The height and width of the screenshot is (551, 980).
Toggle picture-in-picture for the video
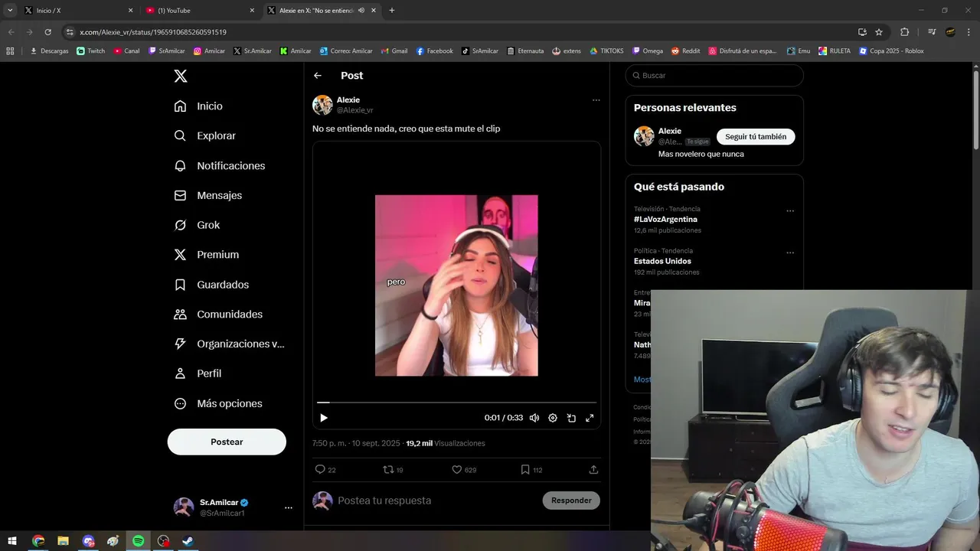tap(571, 418)
